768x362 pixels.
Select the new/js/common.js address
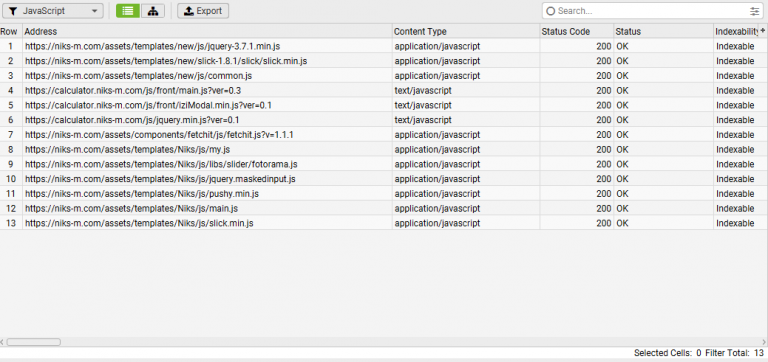139,75
